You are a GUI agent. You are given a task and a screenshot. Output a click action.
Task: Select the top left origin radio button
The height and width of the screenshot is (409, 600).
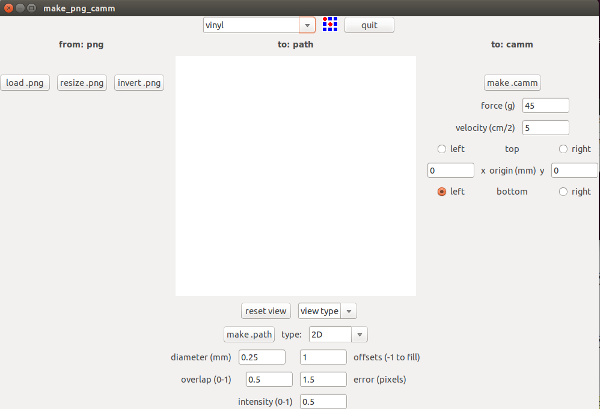[442, 149]
